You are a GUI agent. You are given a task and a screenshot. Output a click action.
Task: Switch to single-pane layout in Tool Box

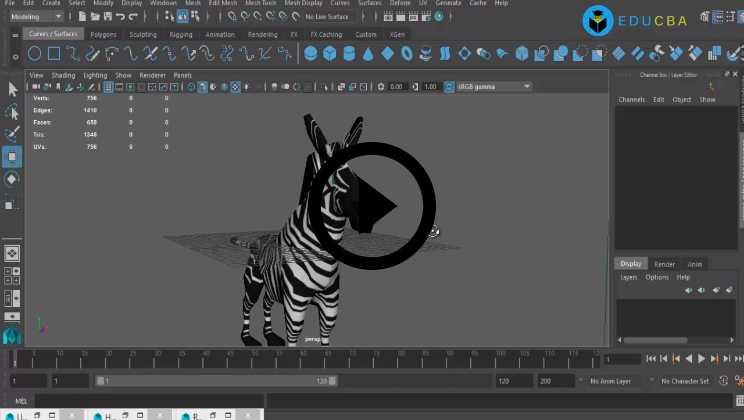pyautogui.click(x=12, y=253)
